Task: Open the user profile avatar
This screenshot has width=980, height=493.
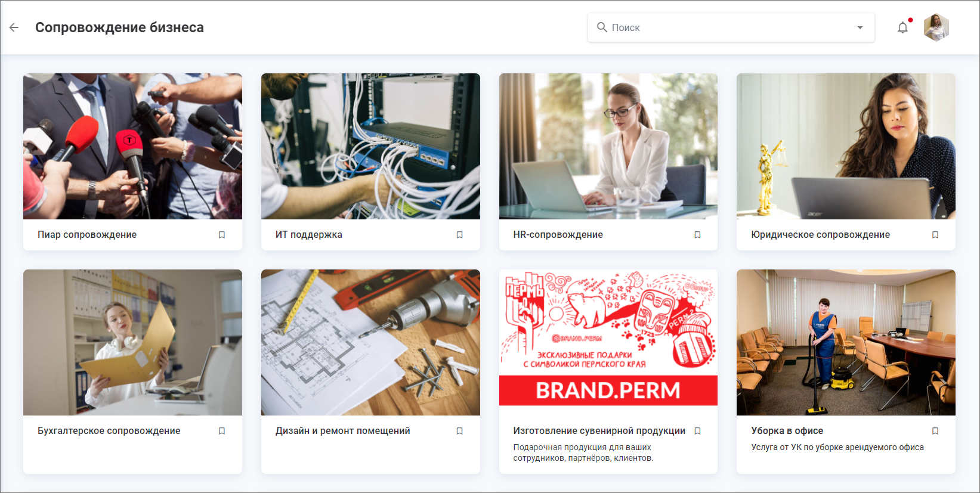Action: coord(936,27)
